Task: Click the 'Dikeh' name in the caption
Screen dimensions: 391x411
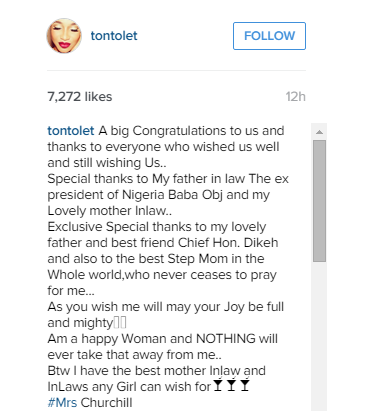Action: tap(261, 243)
